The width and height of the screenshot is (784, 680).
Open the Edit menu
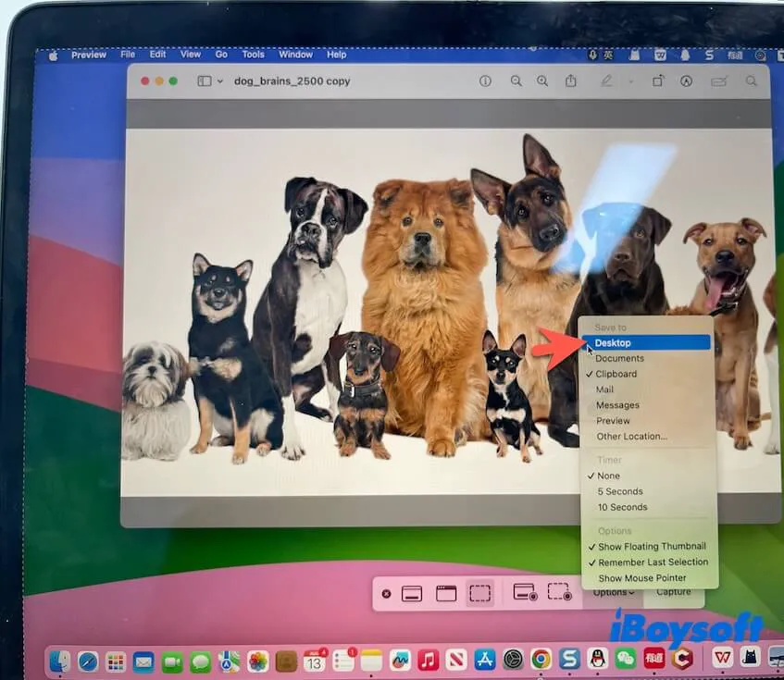[x=157, y=54]
